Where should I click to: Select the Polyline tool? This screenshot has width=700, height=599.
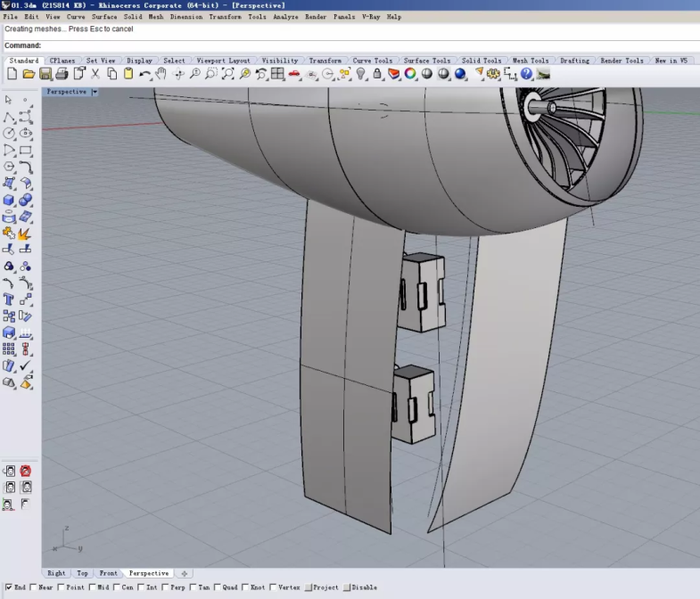(9, 117)
